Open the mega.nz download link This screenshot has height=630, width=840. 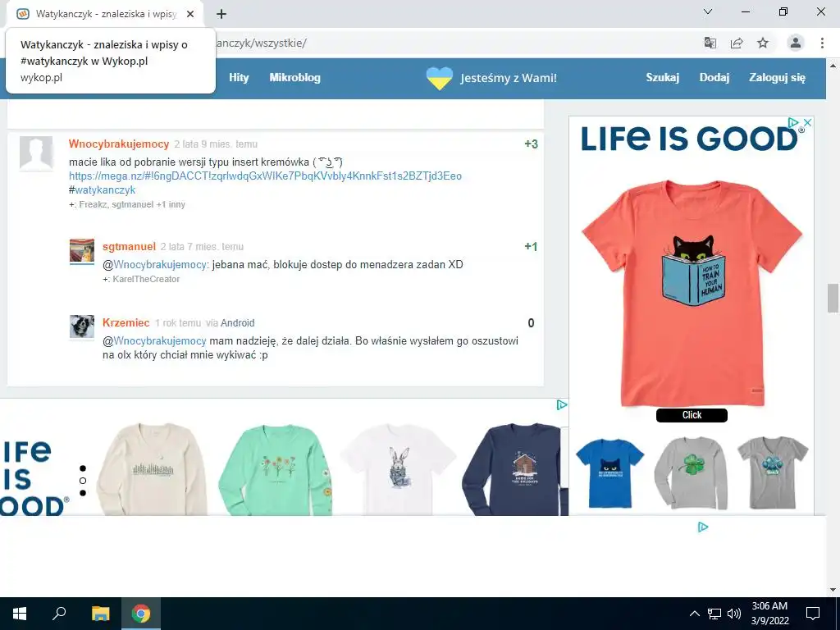click(265, 176)
